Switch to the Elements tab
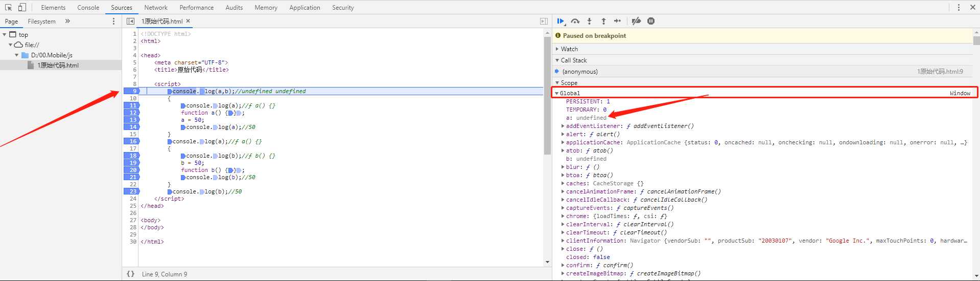 point(53,8)
